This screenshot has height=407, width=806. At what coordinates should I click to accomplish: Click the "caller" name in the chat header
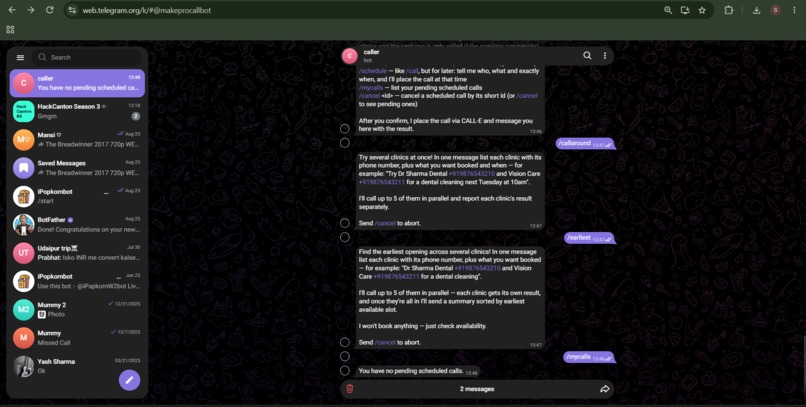(371, 52)
